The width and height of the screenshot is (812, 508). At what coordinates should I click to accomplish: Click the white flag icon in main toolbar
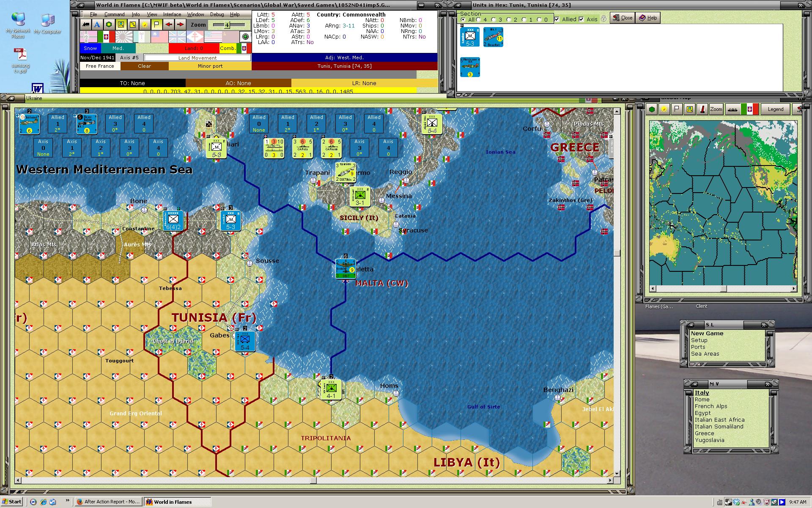[x=156, y=25]
